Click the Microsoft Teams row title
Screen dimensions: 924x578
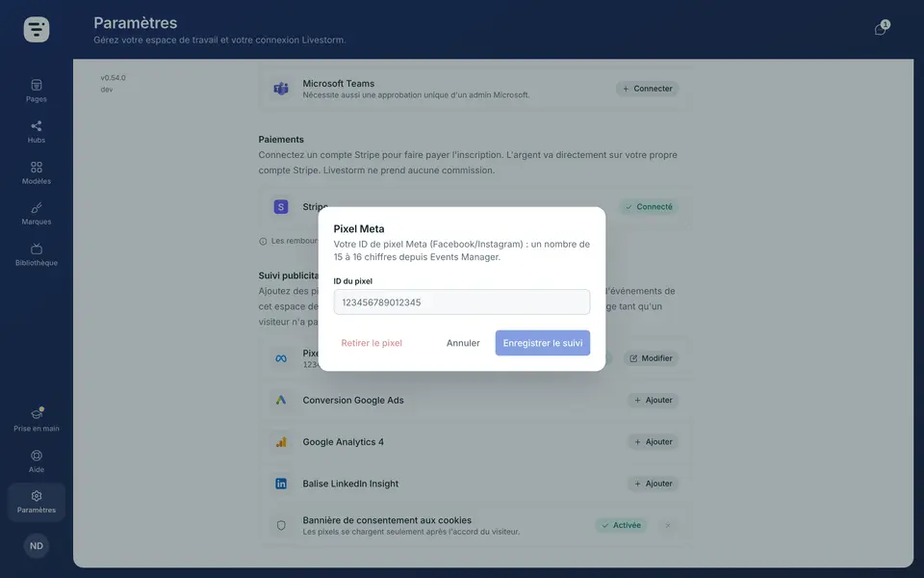pos(338,83)
